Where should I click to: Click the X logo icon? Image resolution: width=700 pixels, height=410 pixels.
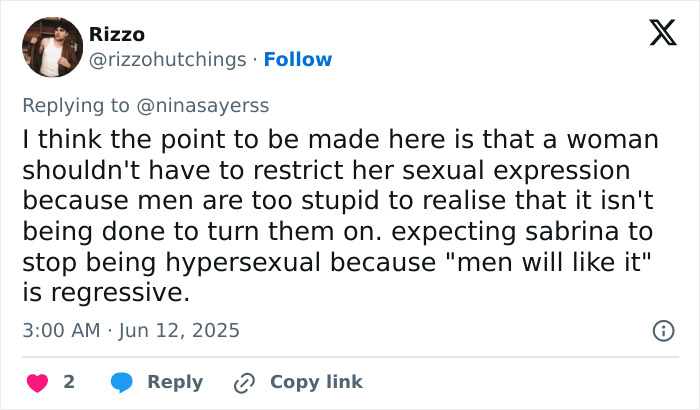656,35
